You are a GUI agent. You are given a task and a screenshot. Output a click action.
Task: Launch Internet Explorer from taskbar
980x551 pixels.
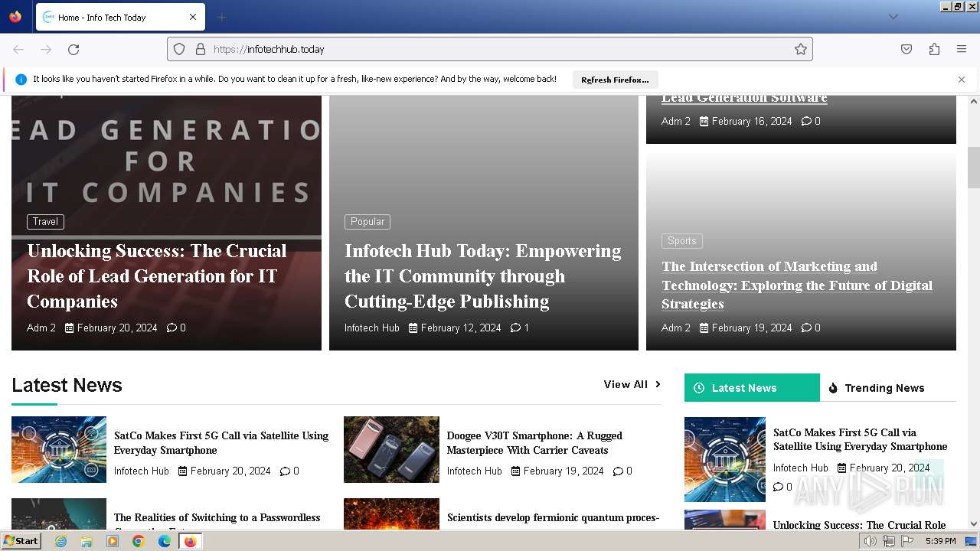click(61, 541)
